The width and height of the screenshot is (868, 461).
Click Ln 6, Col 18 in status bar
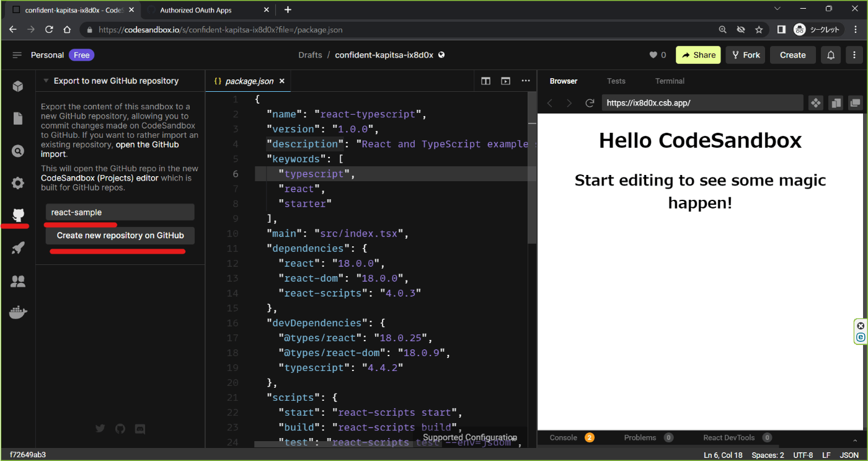(723, 455)
